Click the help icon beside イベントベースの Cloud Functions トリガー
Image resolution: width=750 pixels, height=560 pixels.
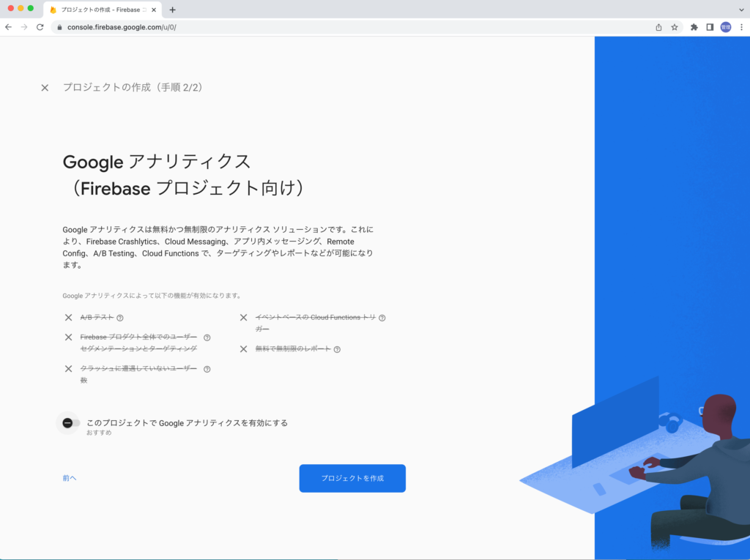pos(382,317)
